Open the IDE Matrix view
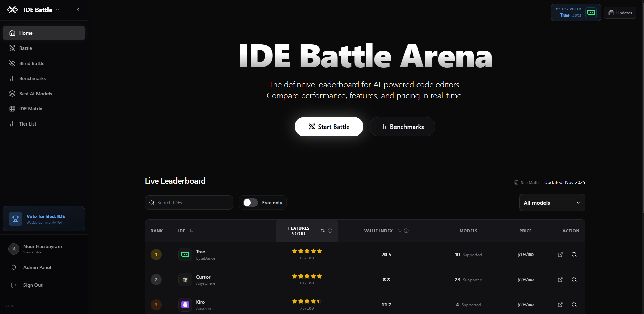This screenshot has width=644, height=314. [x=31, y=109]
